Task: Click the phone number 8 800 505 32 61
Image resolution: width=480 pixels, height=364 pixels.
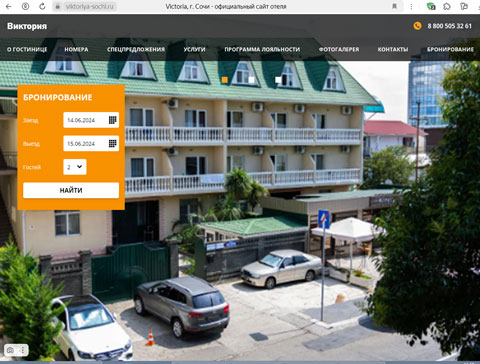Action: (x=449, y=26)
